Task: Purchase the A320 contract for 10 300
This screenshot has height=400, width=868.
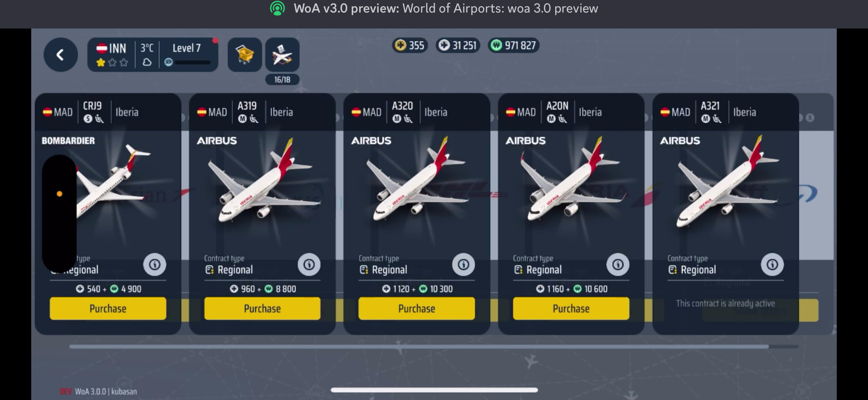Action: click(417, 308)
